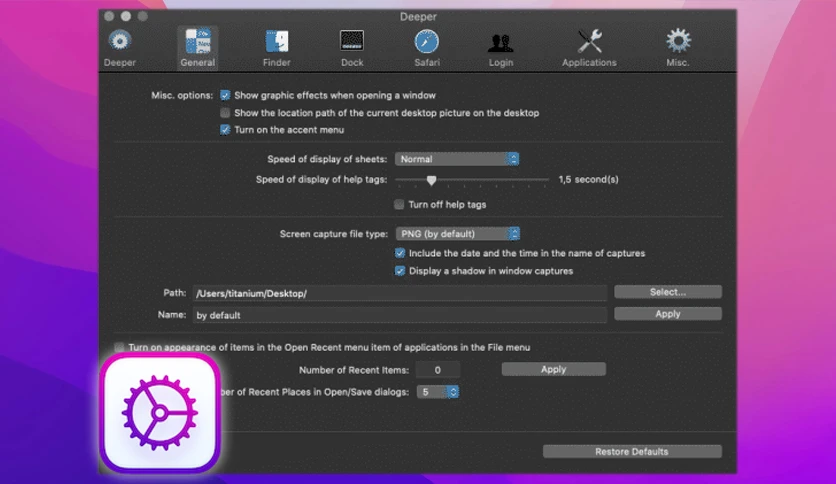Open Speed of display of sheets dropdown
The width and height of the screenshot is (836, 484).
point(457,159)
